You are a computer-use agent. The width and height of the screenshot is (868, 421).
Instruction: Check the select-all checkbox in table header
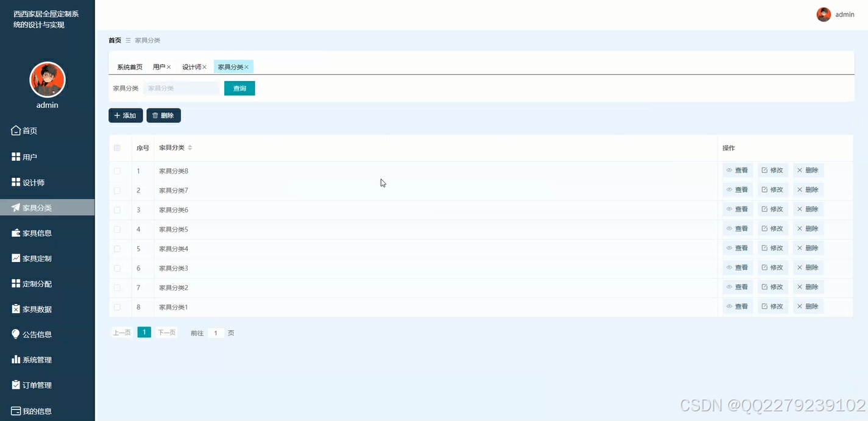[117, 147]
